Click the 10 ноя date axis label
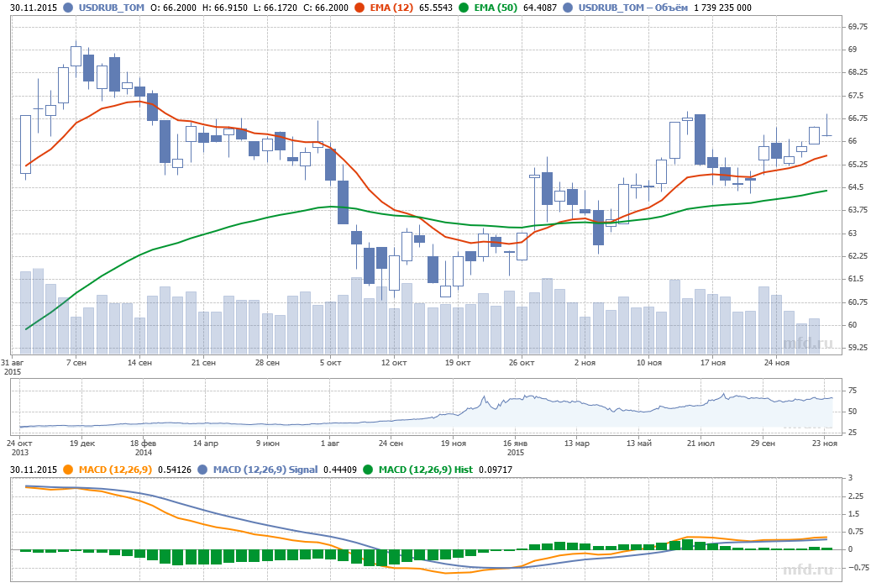 649,363
